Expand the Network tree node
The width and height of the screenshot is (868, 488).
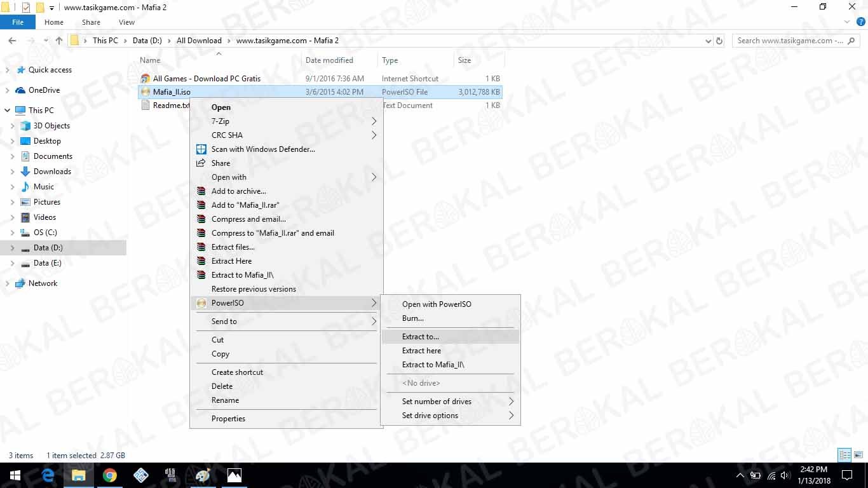[7, 283]
